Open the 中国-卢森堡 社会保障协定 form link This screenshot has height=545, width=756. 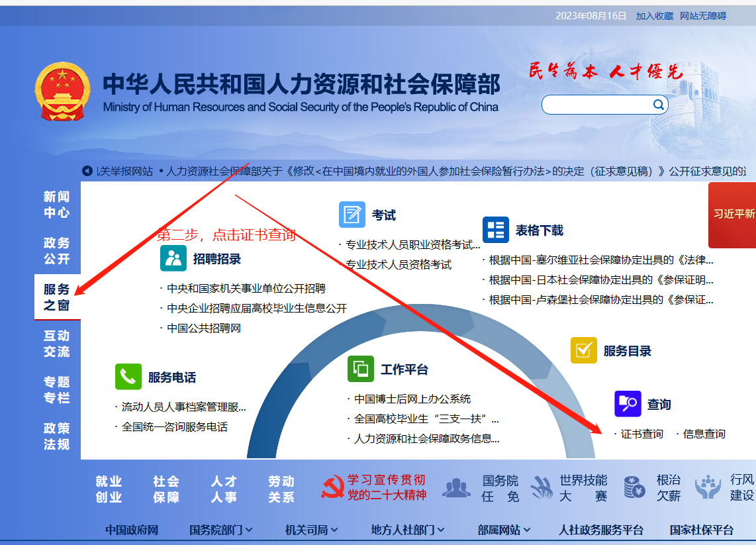pyautogui.click(x=601, y=299)
